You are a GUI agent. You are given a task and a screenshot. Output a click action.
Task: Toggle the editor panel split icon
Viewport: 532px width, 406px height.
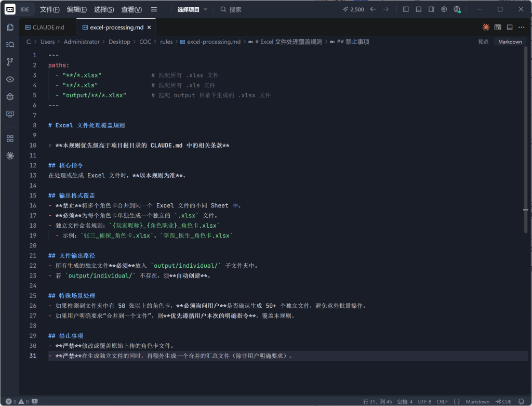[x=510, y=27]
